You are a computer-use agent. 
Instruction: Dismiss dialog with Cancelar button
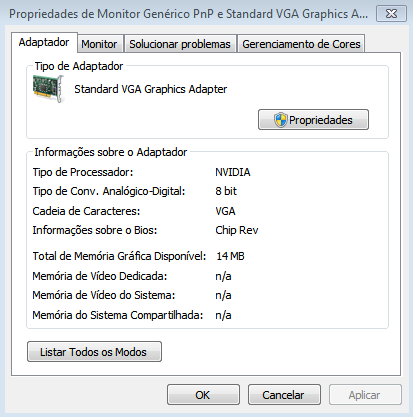[284, 395]
